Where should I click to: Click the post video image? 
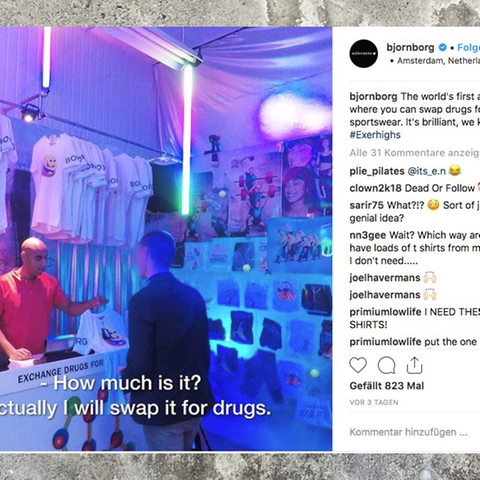166,239
